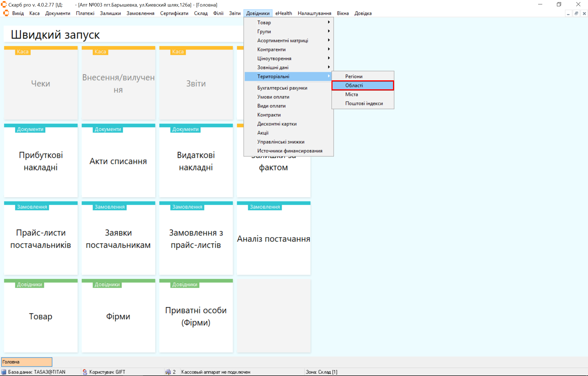This screenshot has width=588, height=376.
Task: Click the user icon beside Користувач: GIFT
Action: [85, 372]
